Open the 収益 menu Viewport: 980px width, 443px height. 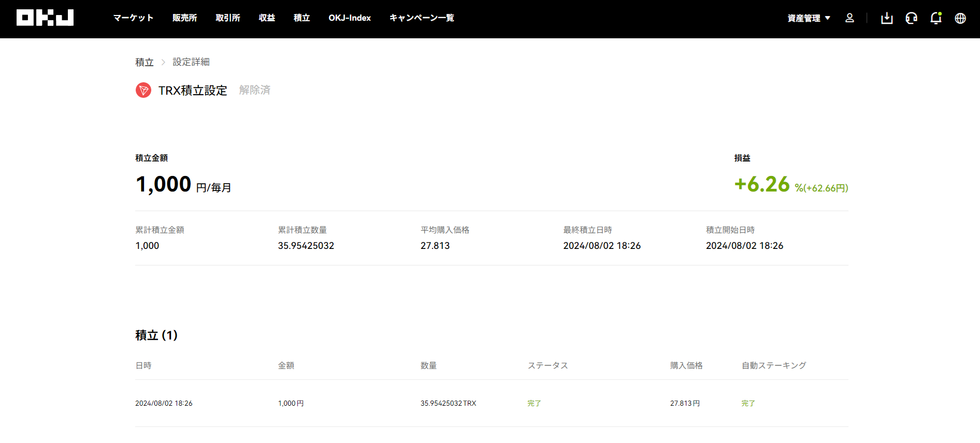click(x=267, y=18)
